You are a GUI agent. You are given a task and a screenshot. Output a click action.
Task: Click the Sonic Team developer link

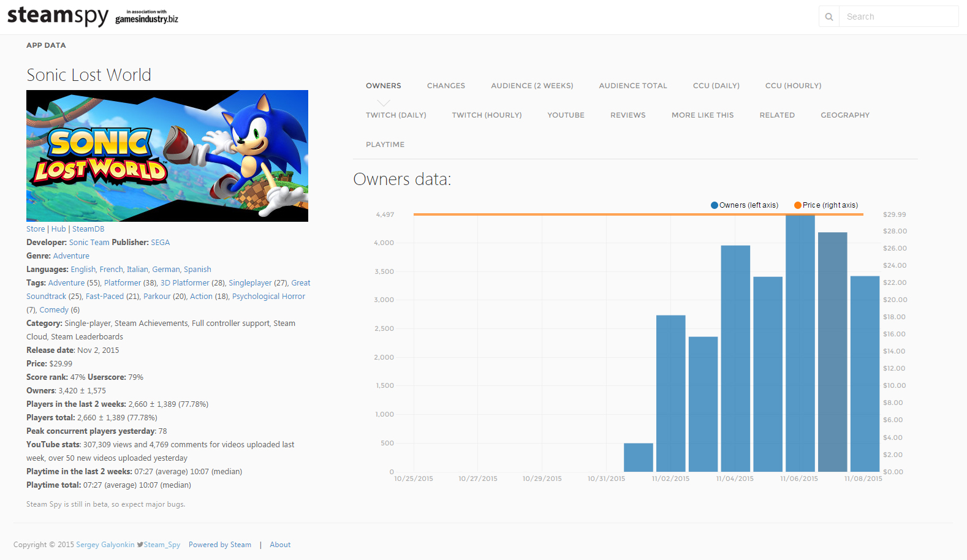[x=89, y=243]
